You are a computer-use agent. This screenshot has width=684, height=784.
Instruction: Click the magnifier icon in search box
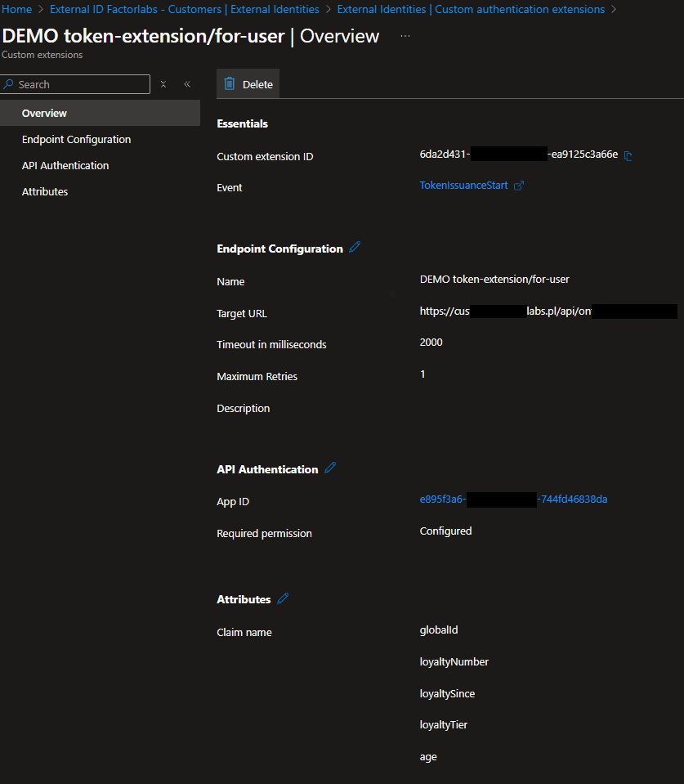[9, 84]
